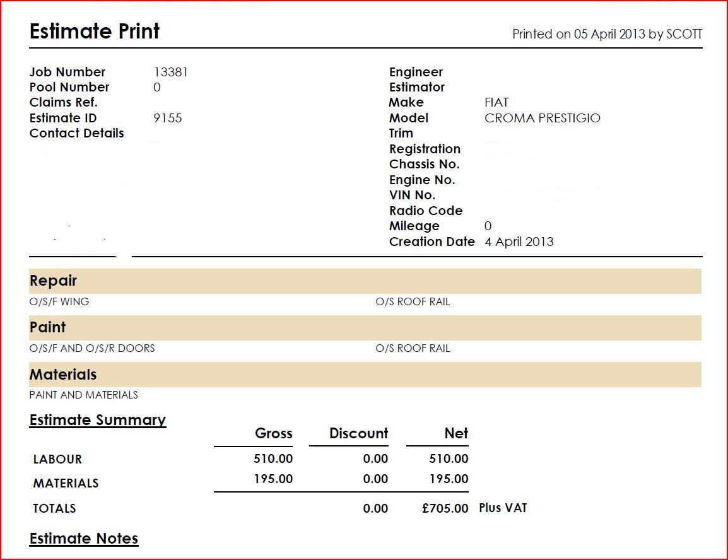Click the Engineer label
728x560 pixels.
click(x=416, y=72)
